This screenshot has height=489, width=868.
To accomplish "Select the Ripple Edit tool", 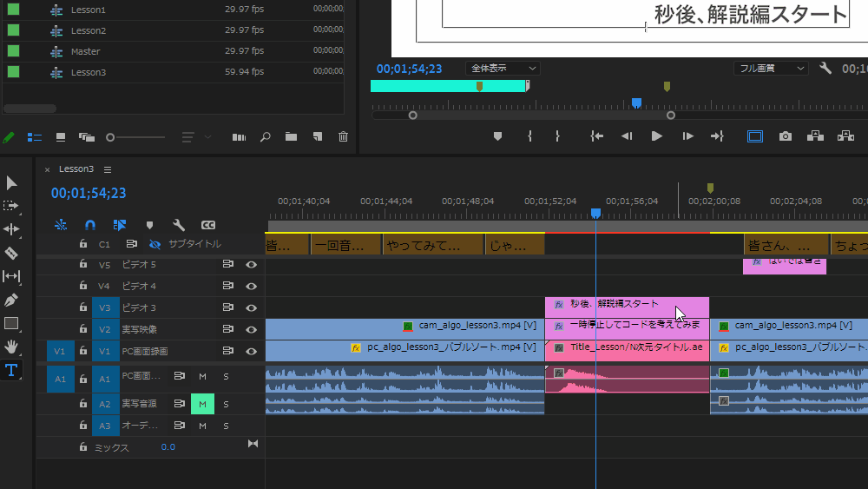I will [x=11, y=229].
